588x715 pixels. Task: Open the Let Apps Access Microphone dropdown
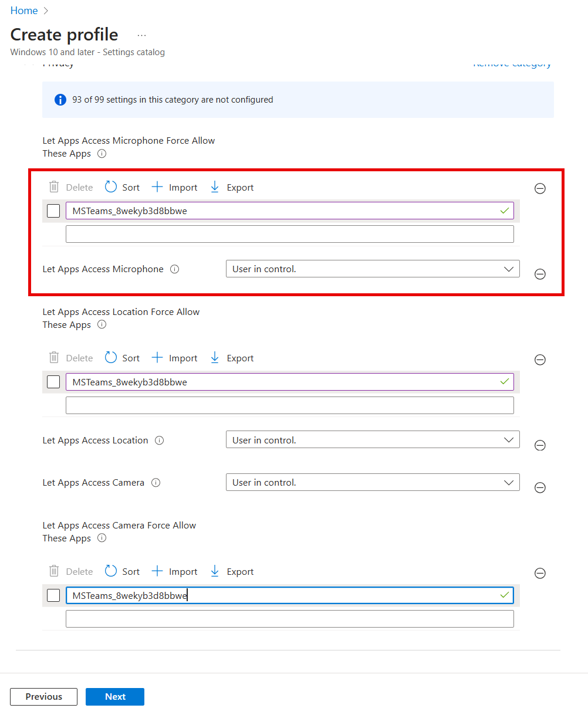(372, 269)
